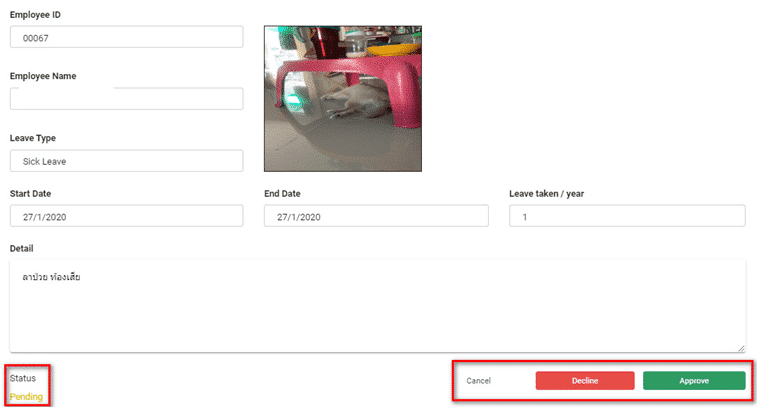
Task: Click the Start Date label
Action: click(x=30, y=193)
